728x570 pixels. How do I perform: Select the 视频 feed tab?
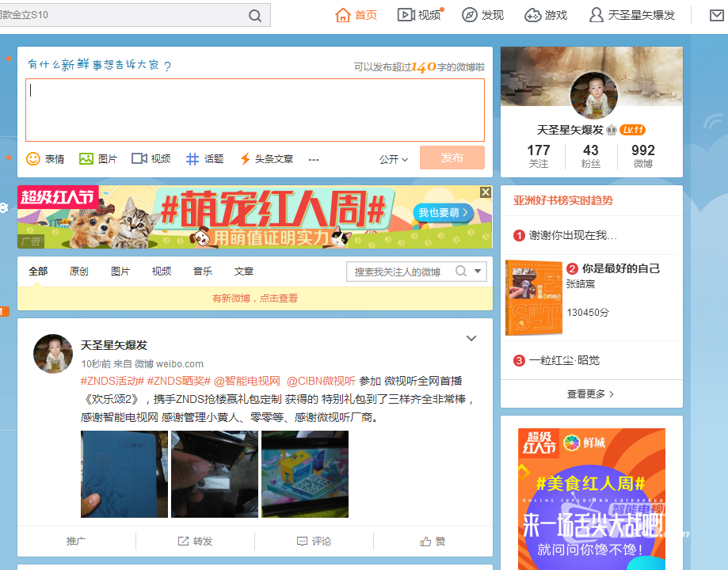(x=162, y=271)
